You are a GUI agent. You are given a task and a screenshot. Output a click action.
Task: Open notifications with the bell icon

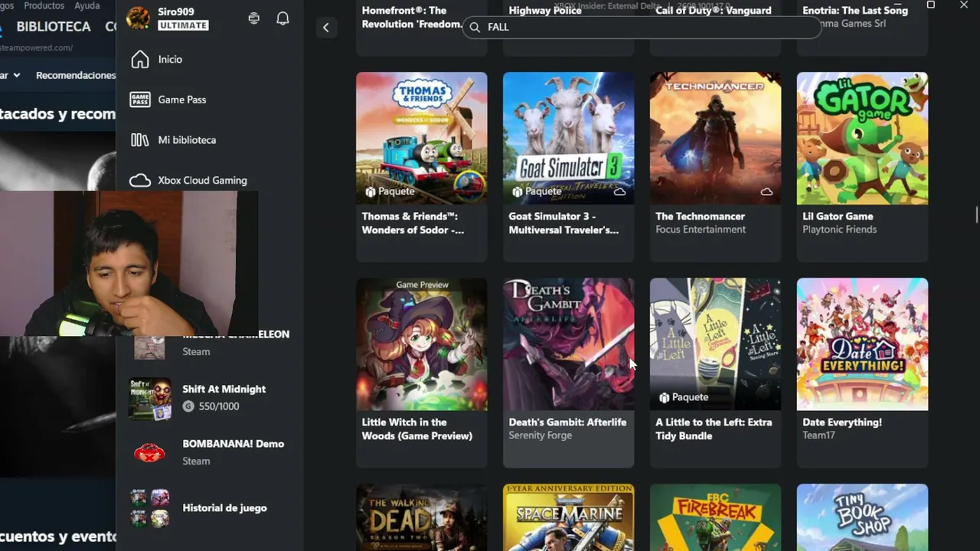click(x=283, y=18)
